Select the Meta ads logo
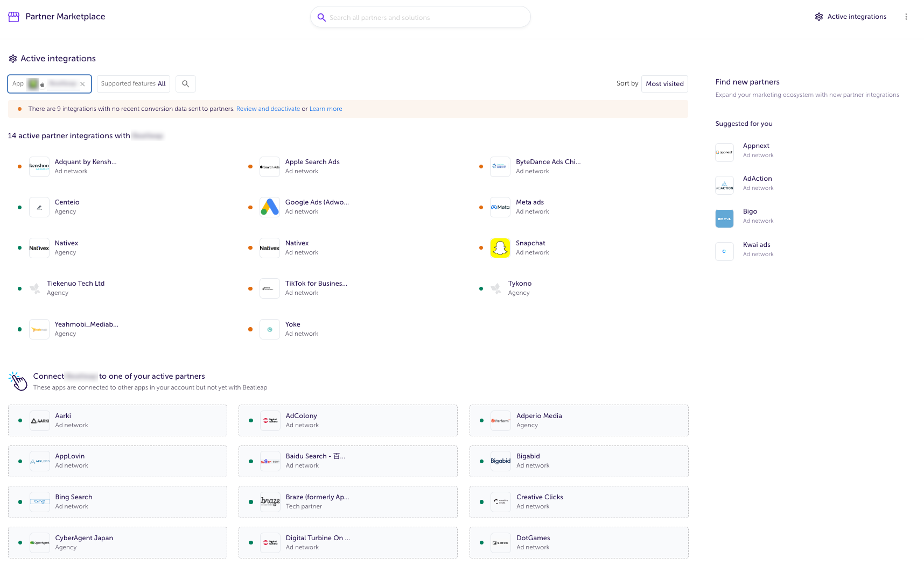The width and height of the screenshot is (924, 566). pos(500,207)
